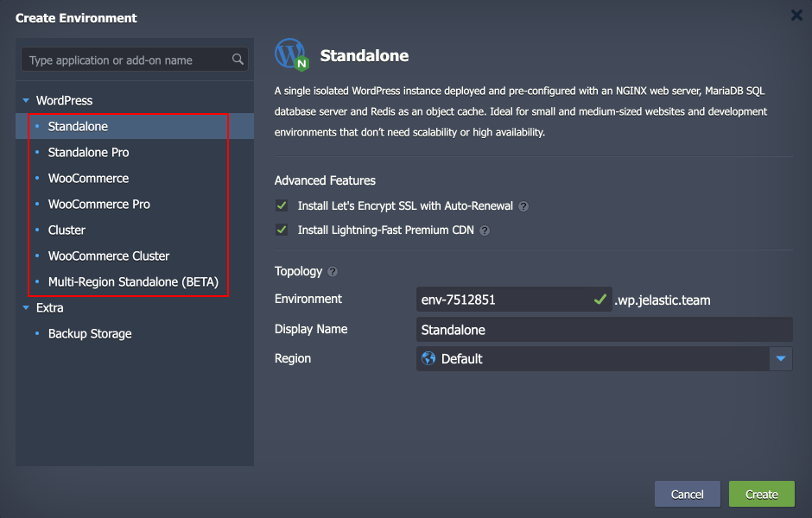Open the Region dropdown
The height and width of the screenshot is (518, 812).
(x=781, y=358)
